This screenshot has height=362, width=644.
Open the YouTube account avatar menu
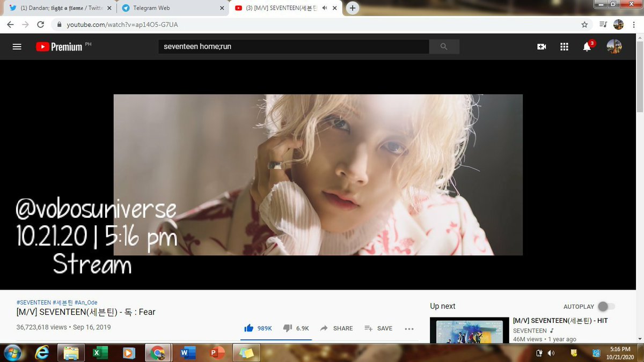[x=614, y=47]
